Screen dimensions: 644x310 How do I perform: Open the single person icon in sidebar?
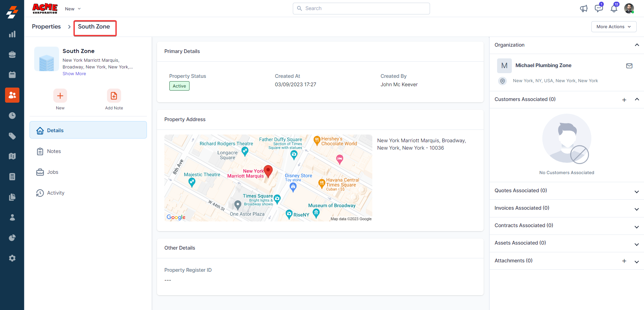[x=12, y=217]
